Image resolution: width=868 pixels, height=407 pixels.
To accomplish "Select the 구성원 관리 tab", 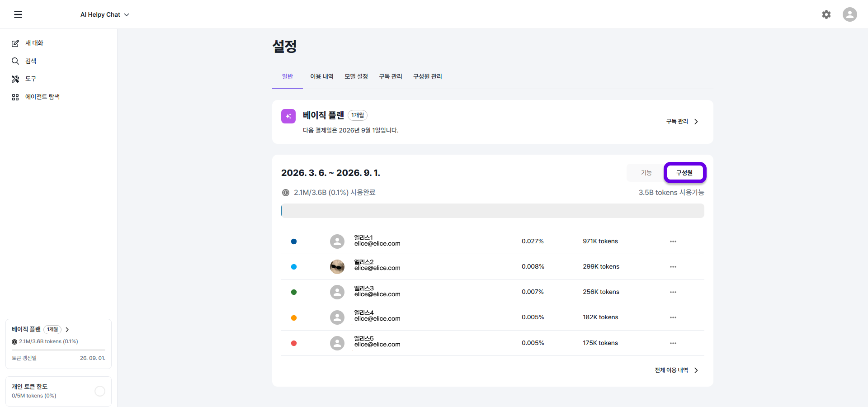I will tap(427, 76).
